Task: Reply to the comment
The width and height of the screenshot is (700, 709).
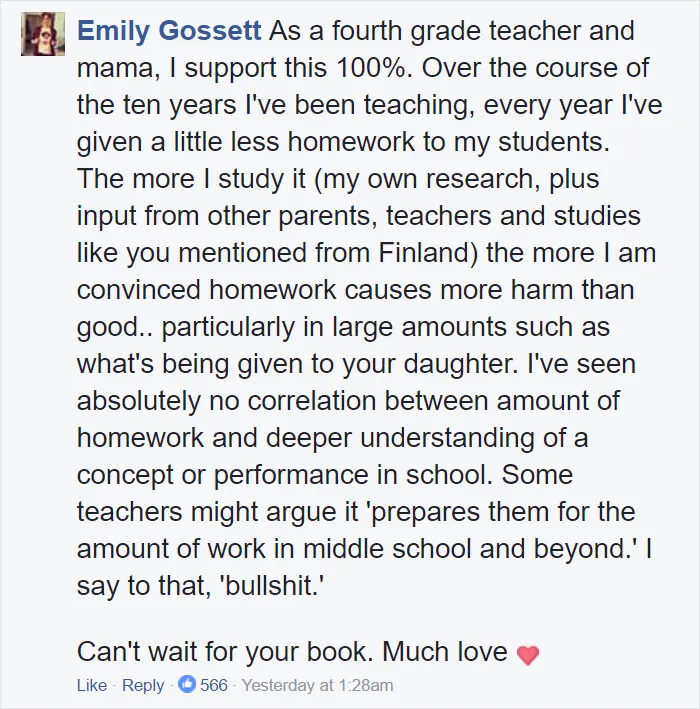Action: click(143, 685)
